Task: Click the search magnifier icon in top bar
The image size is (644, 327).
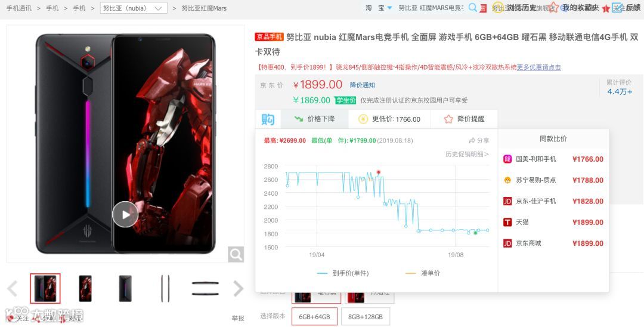Action: pyautogui.click(x=473, y=8)
